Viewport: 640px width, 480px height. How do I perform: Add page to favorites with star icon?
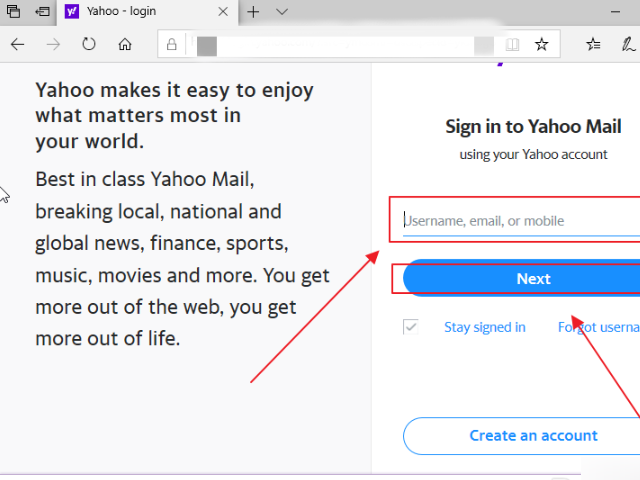tap(542, 44)
